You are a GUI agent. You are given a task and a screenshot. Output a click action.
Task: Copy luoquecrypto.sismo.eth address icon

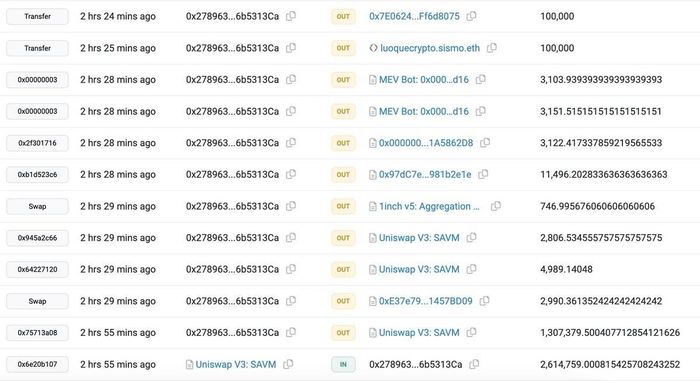point(492,48)
